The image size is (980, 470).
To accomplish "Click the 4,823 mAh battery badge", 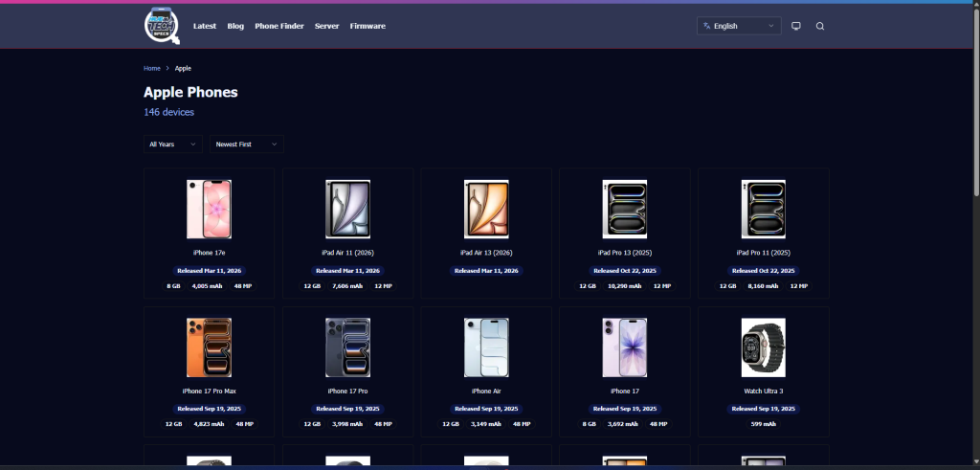I will tap(209, 424).
